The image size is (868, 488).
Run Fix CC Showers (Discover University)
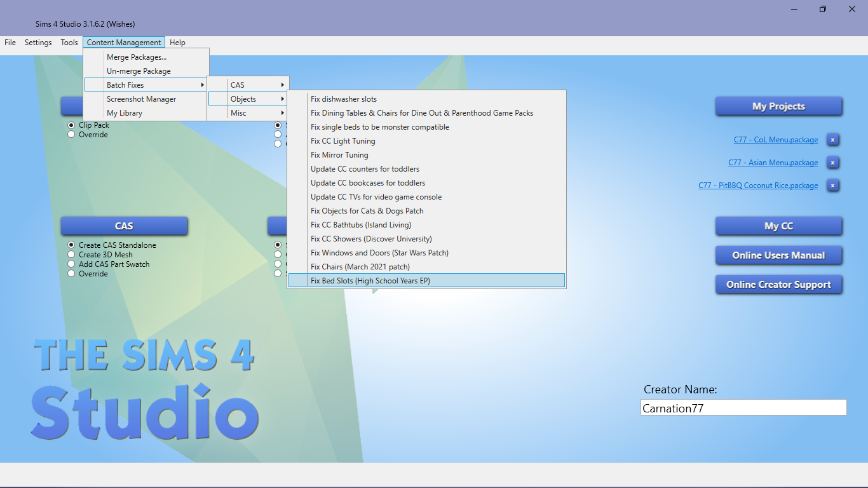(x=426, y=239)
